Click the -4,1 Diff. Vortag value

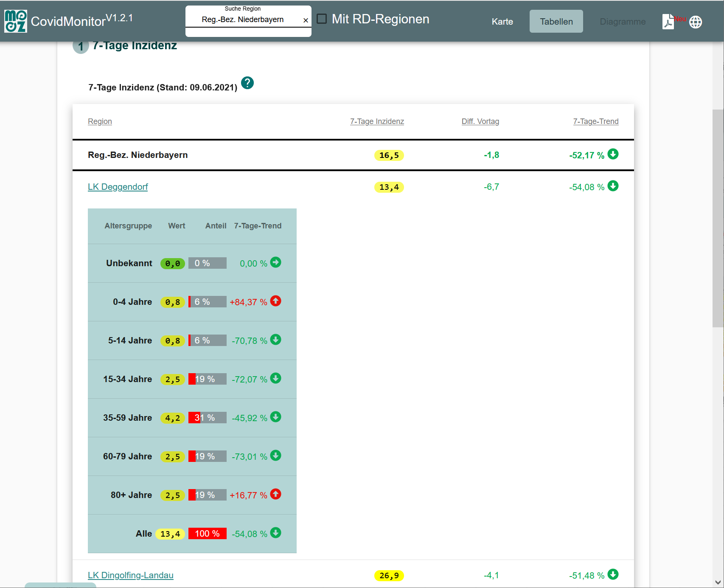[491, 575]
